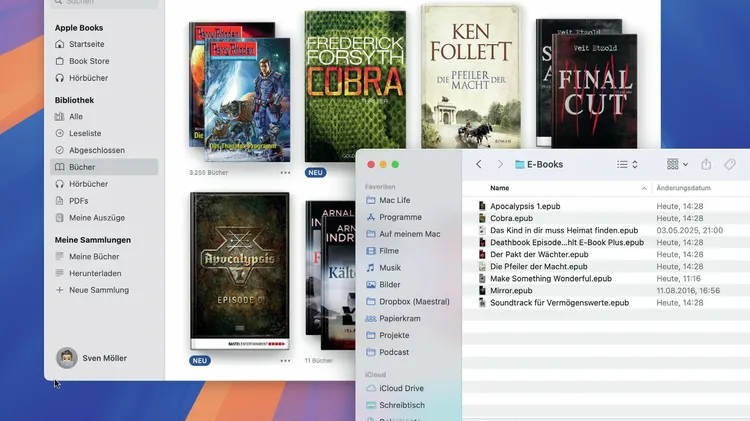Viewport: 750px width, 421px height.
Task: Open Die Pfeiler der Macht cover
Action: coord(471,77)
